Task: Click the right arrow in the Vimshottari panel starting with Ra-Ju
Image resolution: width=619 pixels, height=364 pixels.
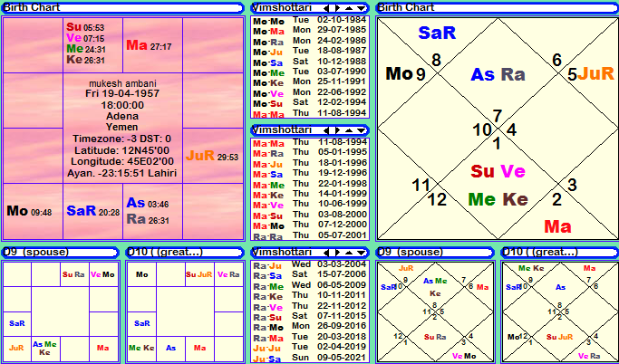Action: [337, 253]
